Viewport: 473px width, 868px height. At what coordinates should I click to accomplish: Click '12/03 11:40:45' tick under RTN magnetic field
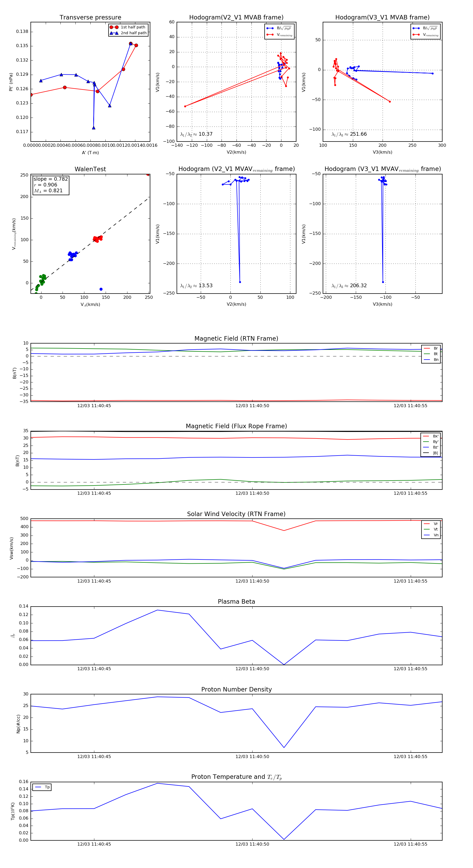coord(94,406)
